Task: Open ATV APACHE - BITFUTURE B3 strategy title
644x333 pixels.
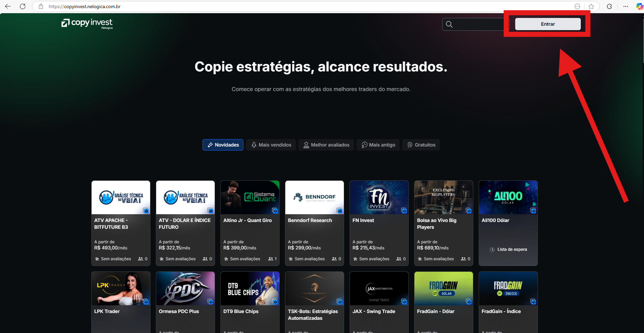Action: pyautogui.click(x=111, y=224)
